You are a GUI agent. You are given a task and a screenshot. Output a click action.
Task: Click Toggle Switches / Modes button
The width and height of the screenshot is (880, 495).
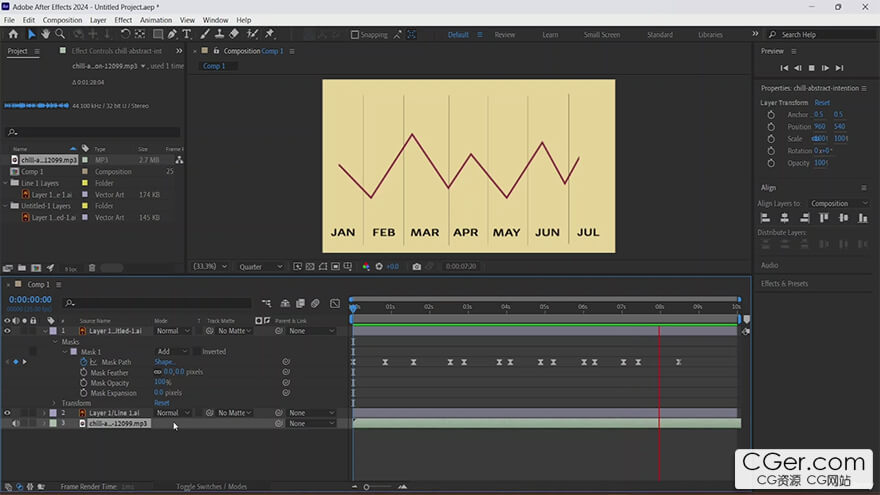click(x=212, y=487)
